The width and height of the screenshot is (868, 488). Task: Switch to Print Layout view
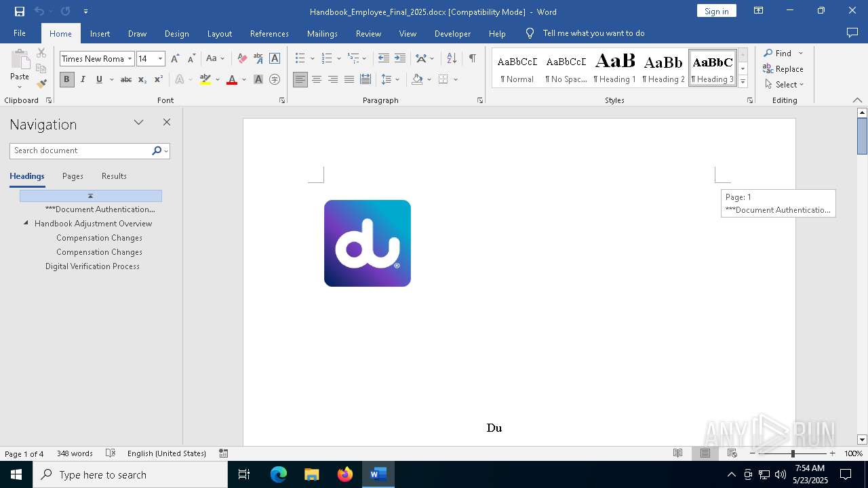(705, 453)
